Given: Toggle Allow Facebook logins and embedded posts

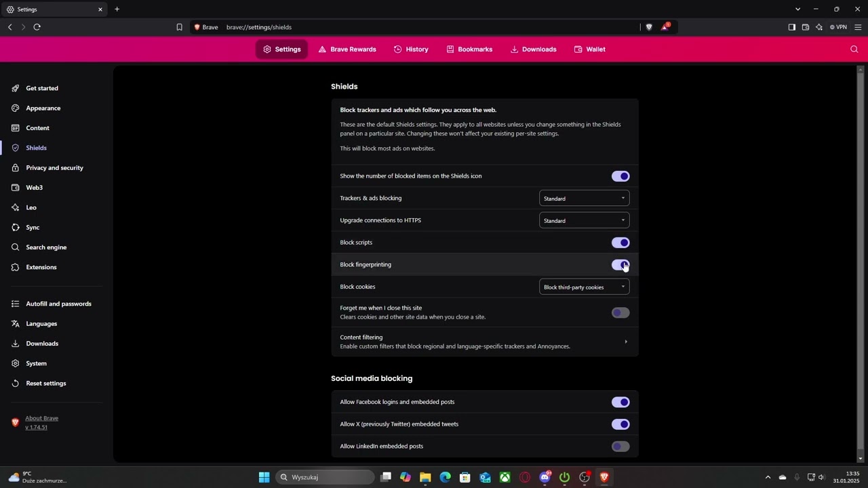Looking at the screenshot, I should (620, 402).
